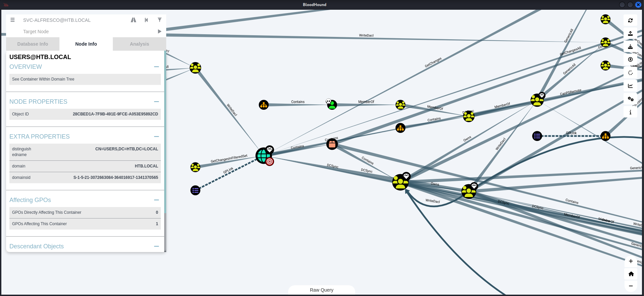Select the OU node below MemberOf group
Viewport: 644px width, 296px height.
pos(400,128)
